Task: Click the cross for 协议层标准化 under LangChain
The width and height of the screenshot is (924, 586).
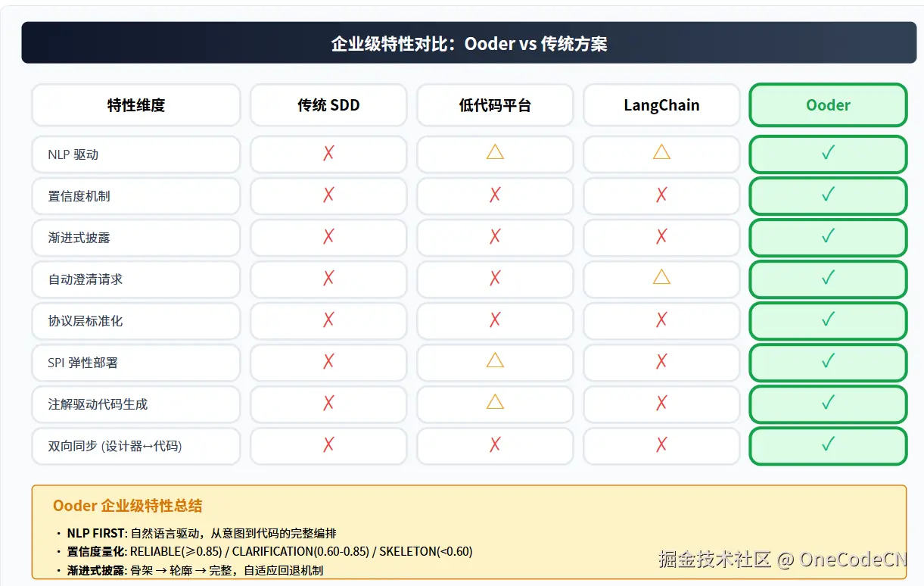Action: click(661, 320)
